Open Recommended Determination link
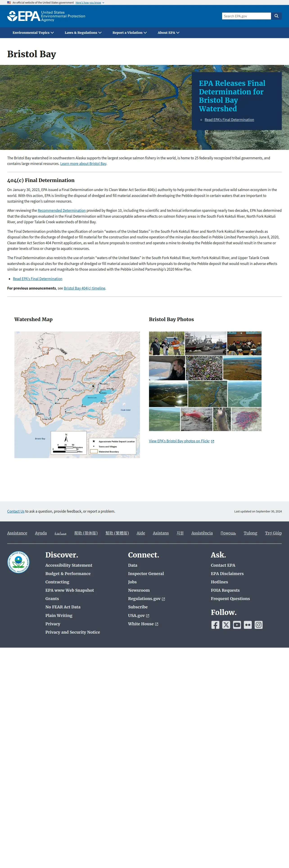The height and width of the screenshot is (868, 289). pos(62,211)
